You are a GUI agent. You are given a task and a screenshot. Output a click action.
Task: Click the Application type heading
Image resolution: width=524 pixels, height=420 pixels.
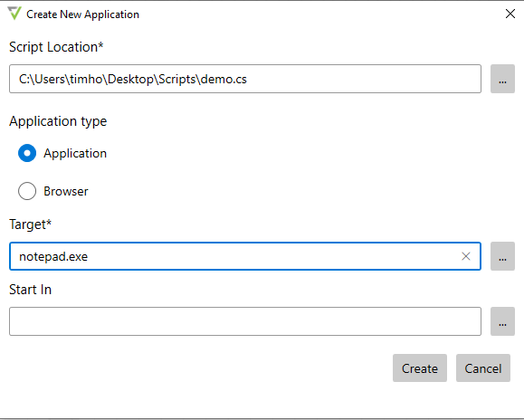click(x=58, y=121)
